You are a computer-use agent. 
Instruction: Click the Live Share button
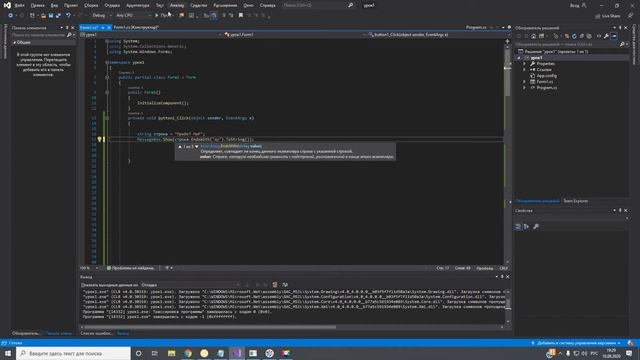(608, 16)
